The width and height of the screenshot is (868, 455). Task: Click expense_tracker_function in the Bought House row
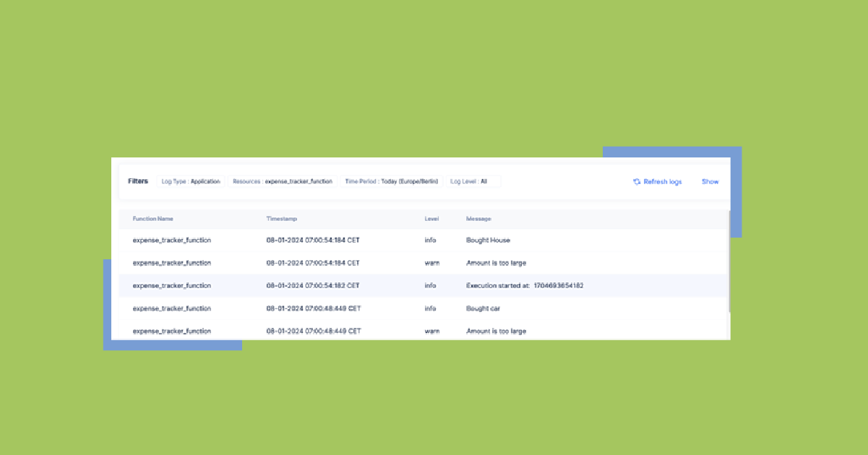172,240
